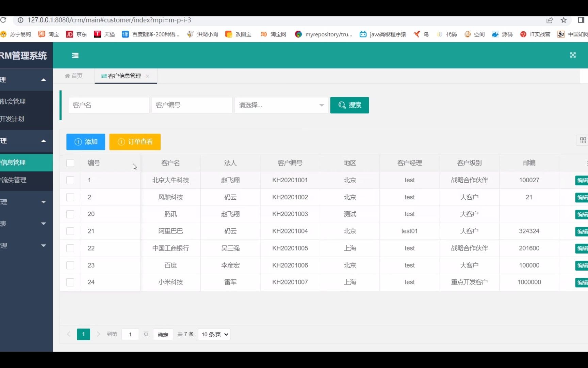Click the search magnifier icon
The height and width of the screenshot is (368, 588).
pyautogui.click(x=342, y=105)
